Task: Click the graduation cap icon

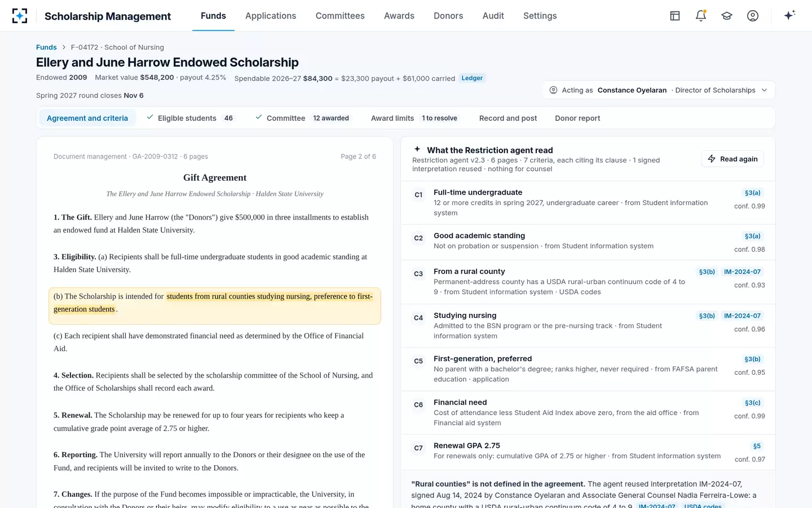Action: tap(727, 16)
